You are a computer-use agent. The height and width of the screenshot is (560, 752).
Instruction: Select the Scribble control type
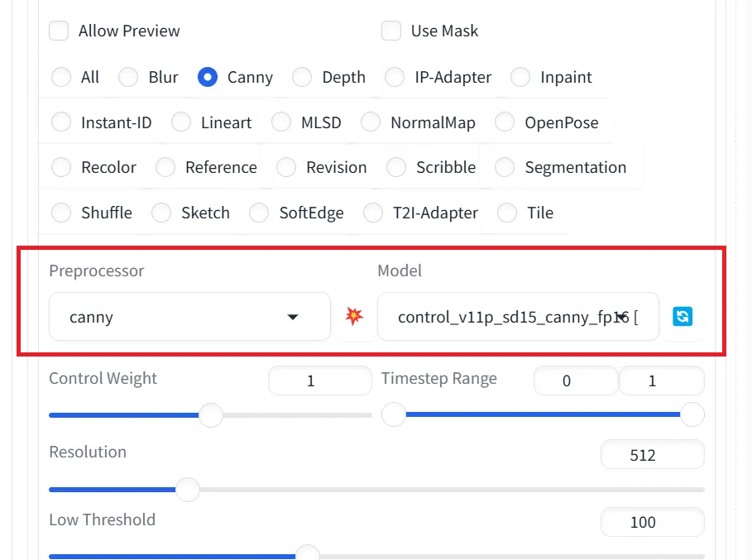point(395,167)
